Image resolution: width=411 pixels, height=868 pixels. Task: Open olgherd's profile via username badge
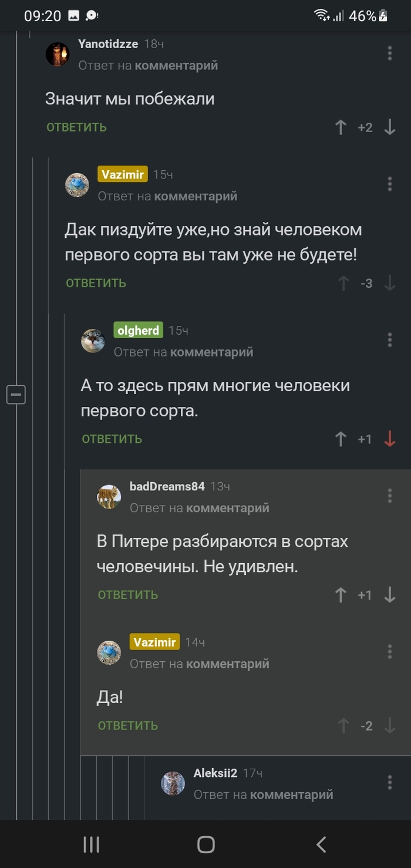tap(139, 331)
